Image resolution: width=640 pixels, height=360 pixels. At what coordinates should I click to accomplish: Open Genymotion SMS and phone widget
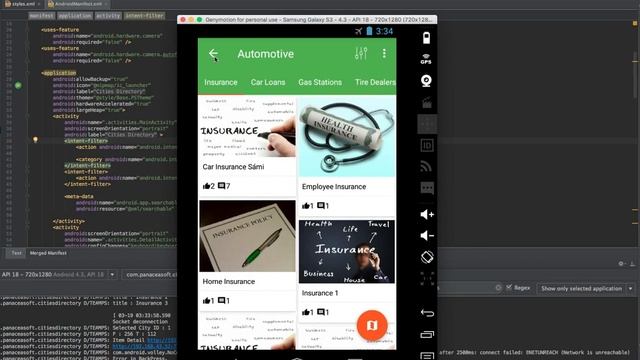[427, 188]
